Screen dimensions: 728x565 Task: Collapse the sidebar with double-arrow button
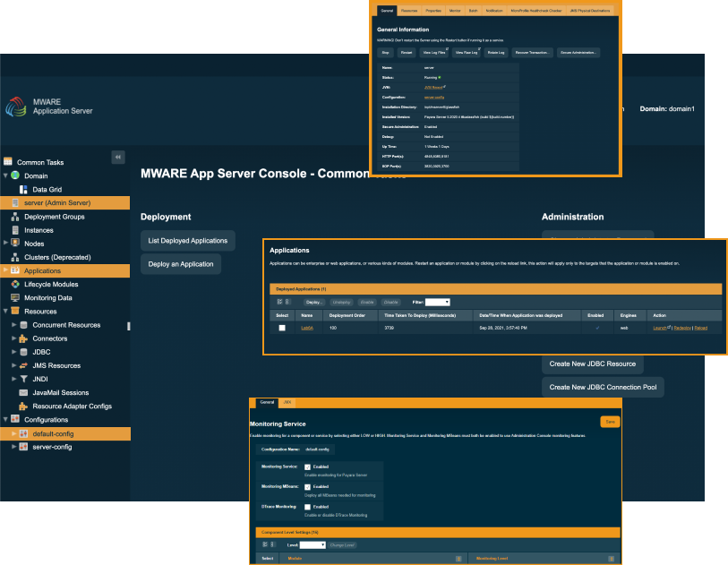tap(118, 157)
